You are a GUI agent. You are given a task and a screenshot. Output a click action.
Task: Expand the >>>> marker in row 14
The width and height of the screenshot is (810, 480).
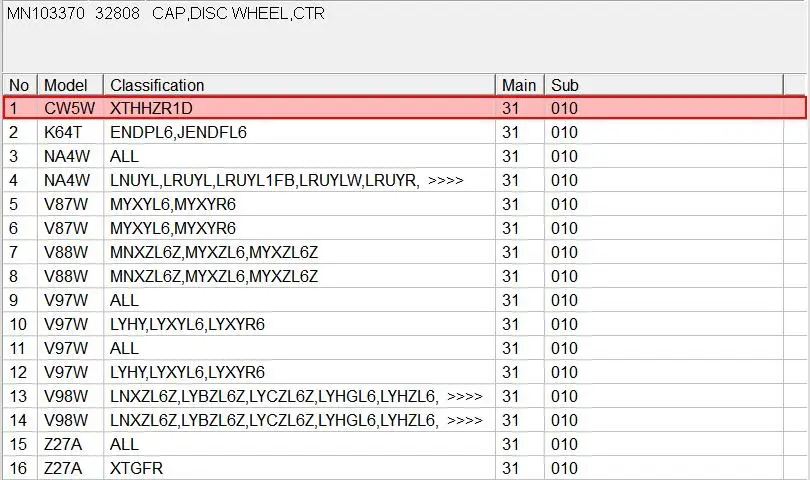click(x=465, y=420)
